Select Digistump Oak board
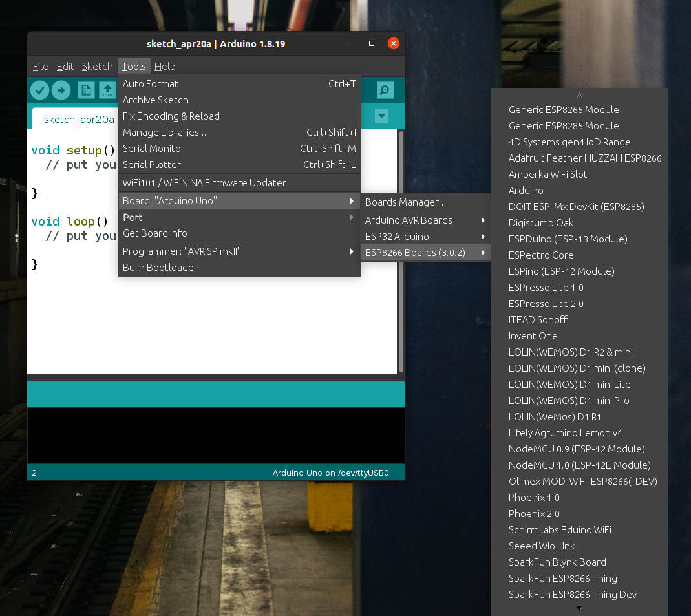 tap(580, 223)
